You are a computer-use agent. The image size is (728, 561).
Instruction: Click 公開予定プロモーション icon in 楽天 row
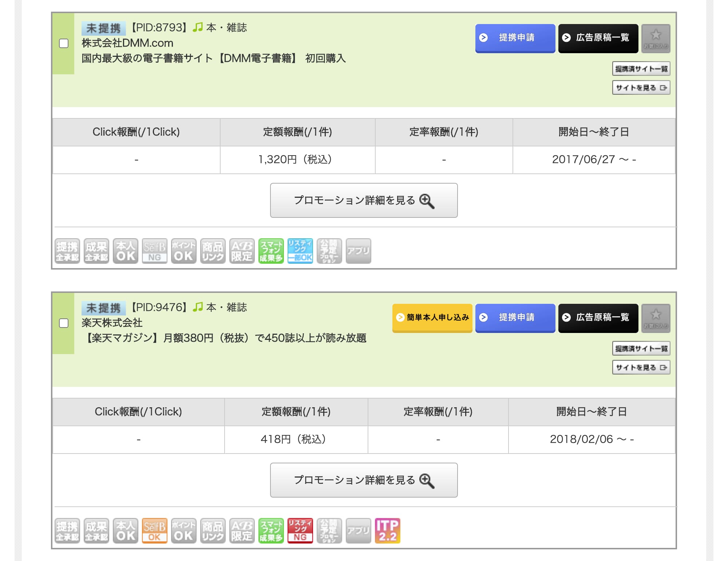(329, 531)
